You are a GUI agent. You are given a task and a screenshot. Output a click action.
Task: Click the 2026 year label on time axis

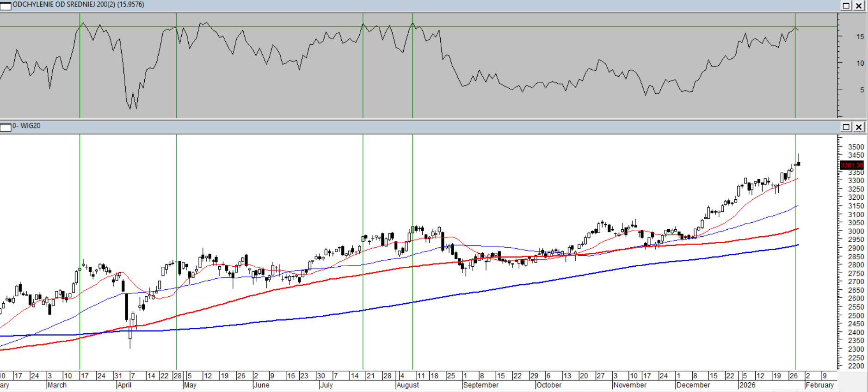(747, 385)
